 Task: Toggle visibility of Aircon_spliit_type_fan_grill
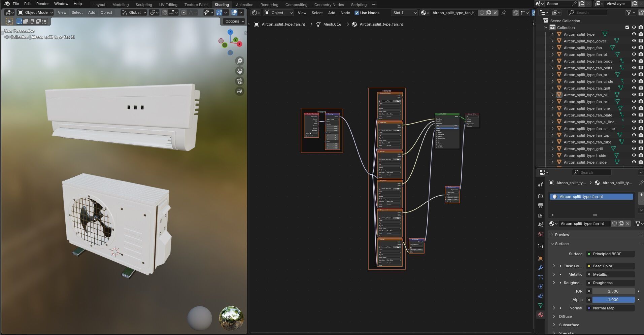pos(634,88)
